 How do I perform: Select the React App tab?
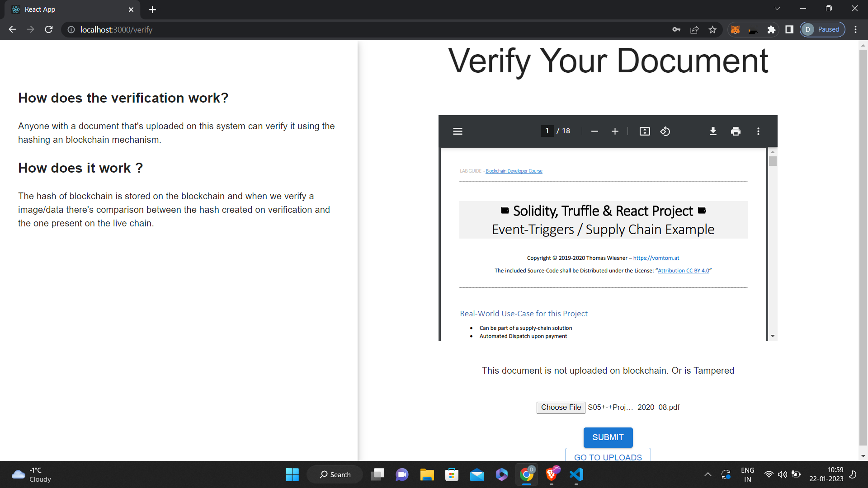pos(68,9)
